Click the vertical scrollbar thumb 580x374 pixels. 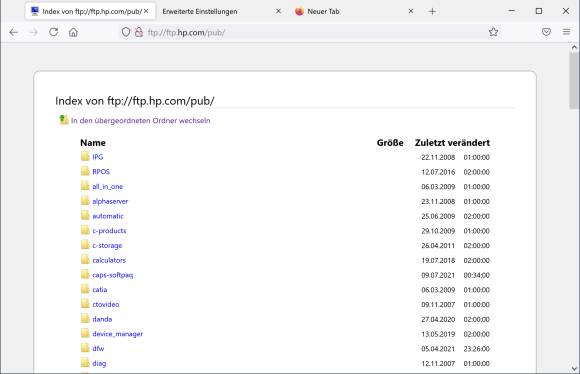point(574,80)
